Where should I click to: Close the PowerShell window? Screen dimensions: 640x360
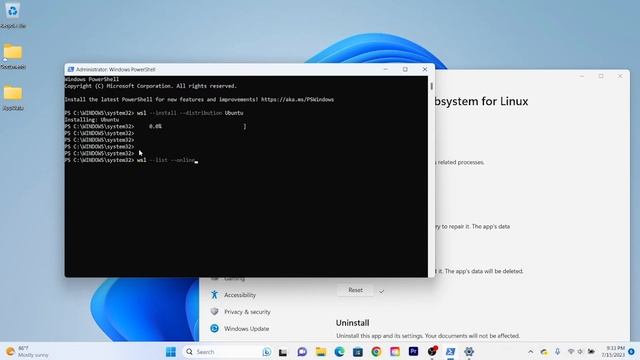click(424, 69)
